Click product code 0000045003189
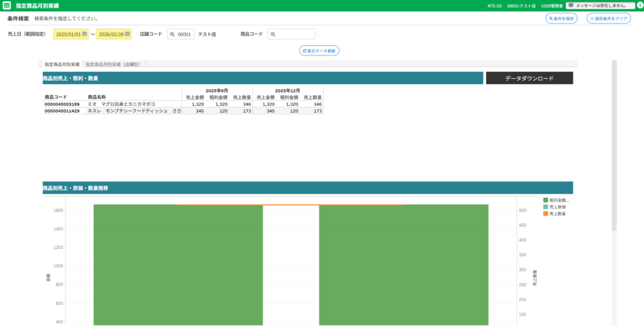The height and width of the screenshot is (326, 644). [x=62, y=104]
